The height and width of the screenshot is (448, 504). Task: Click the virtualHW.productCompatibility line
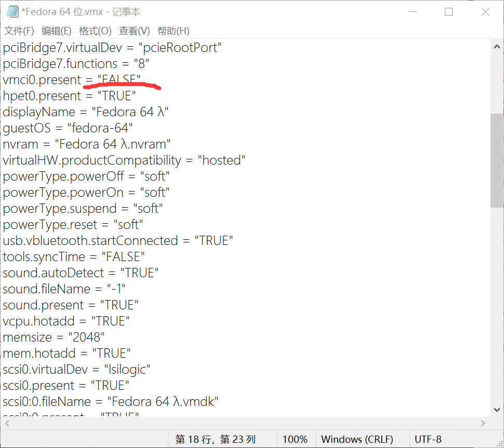click(x=124, y=160)
